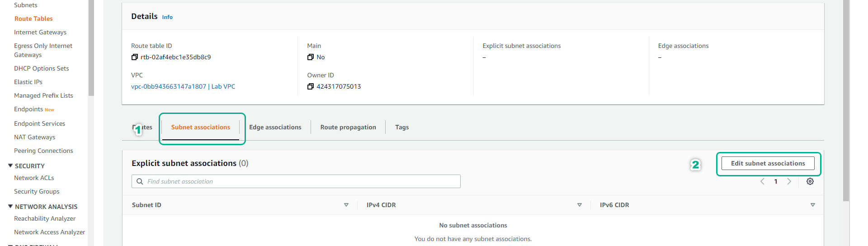Focus the Find subnet association field
This screenshot has height=246, width=868.
[298, 181]
